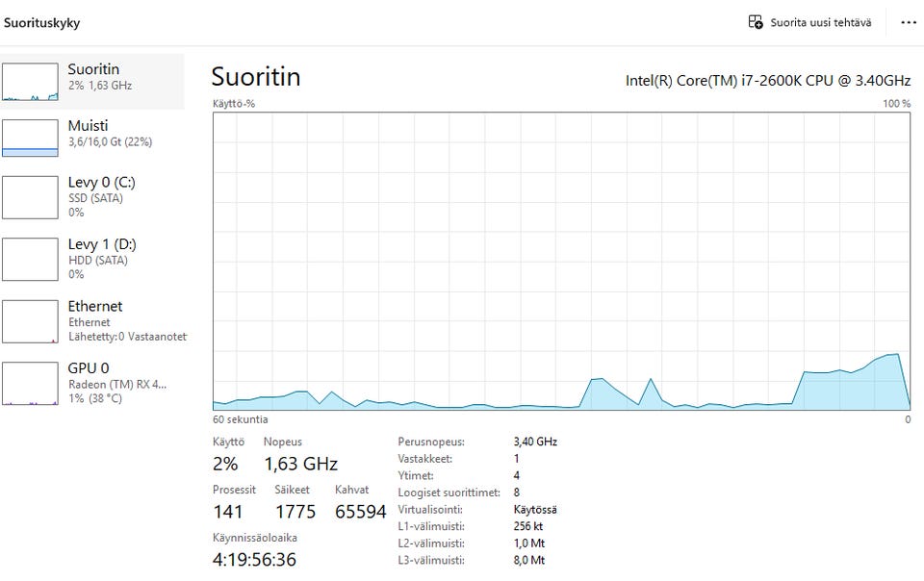The height and width of the screenshot is (581, 924).
Task: Click the 1,63 GHz speed value under Nopeus
Action: (300, 464)
